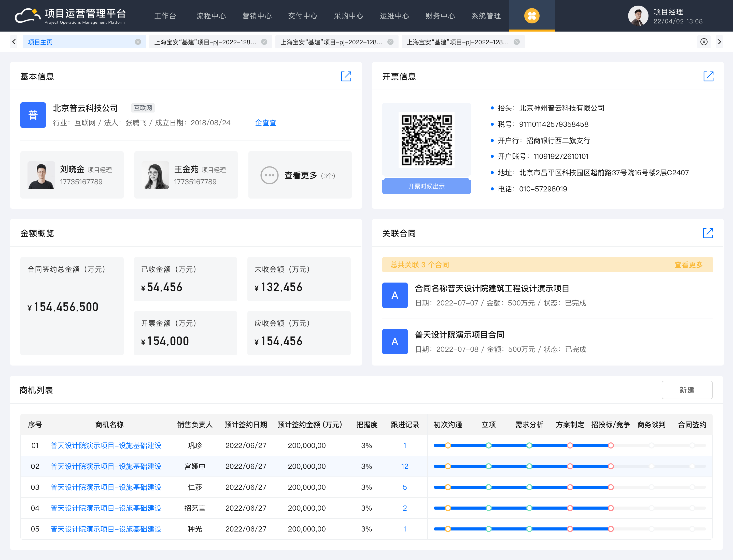
Task: Click the invoice QR code image
Action: click(x=427, y=140)
